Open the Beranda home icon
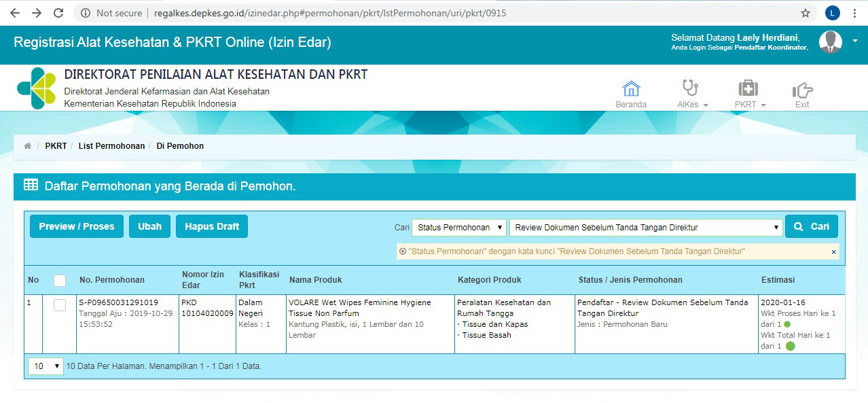Screen dimensions: 868x403 (x=631, y=89)
